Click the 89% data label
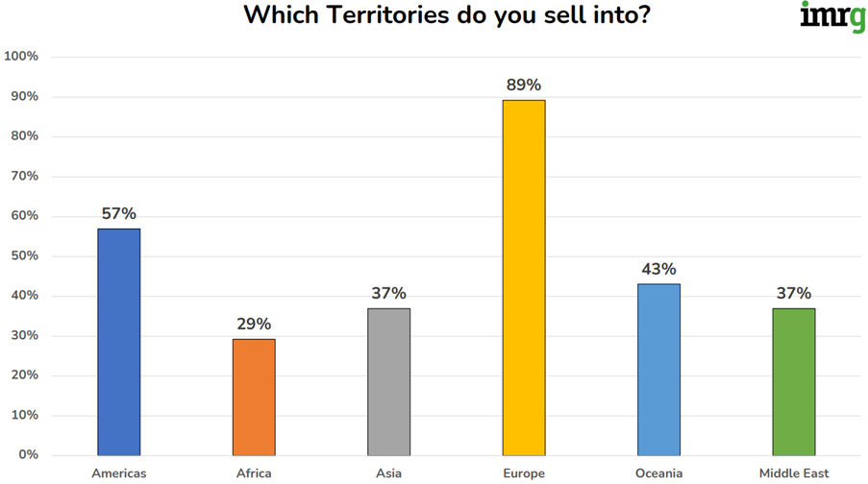Viewport: 868px width, 484px height. click(x=524, y=85)
